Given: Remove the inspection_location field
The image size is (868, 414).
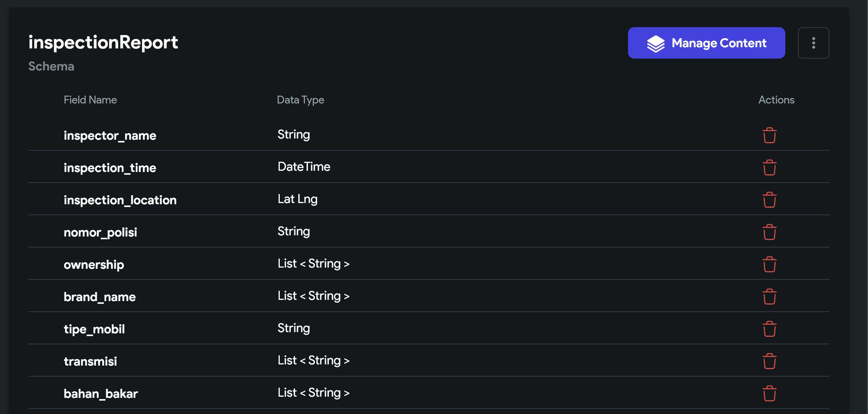Looking at the screenshot, I should (769, 200).
